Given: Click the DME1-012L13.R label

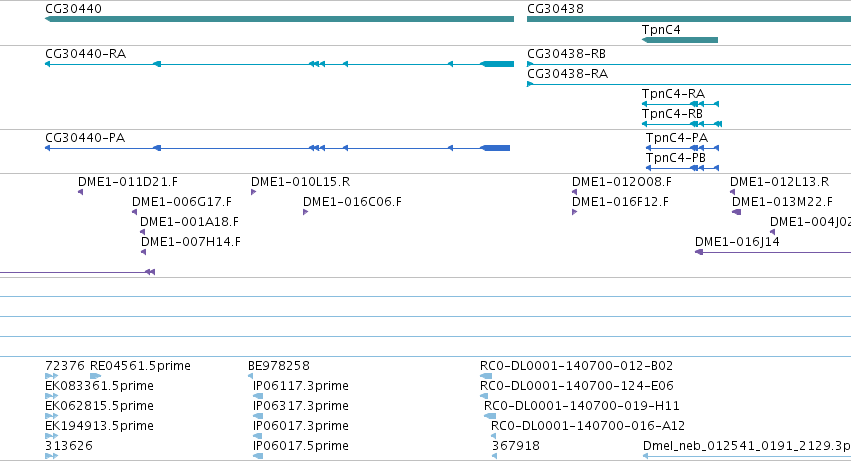Looking at the screenshot, I should tap(779, 182).
